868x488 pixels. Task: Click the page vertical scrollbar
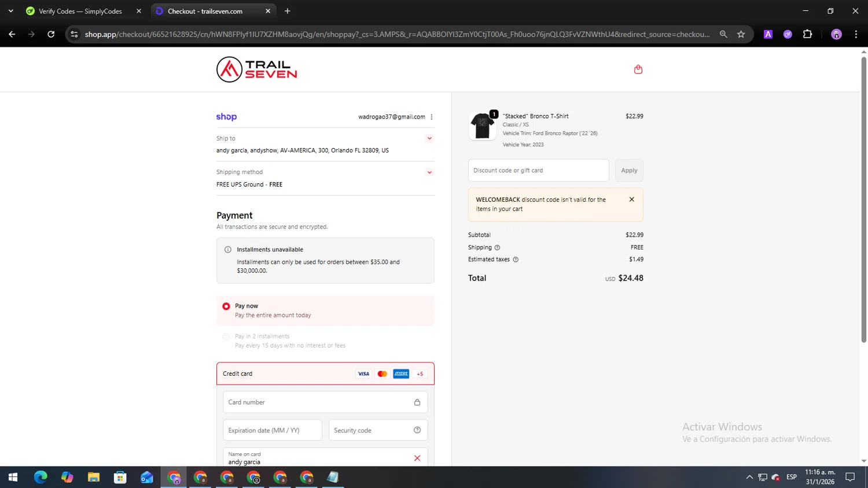pos(863,199)
